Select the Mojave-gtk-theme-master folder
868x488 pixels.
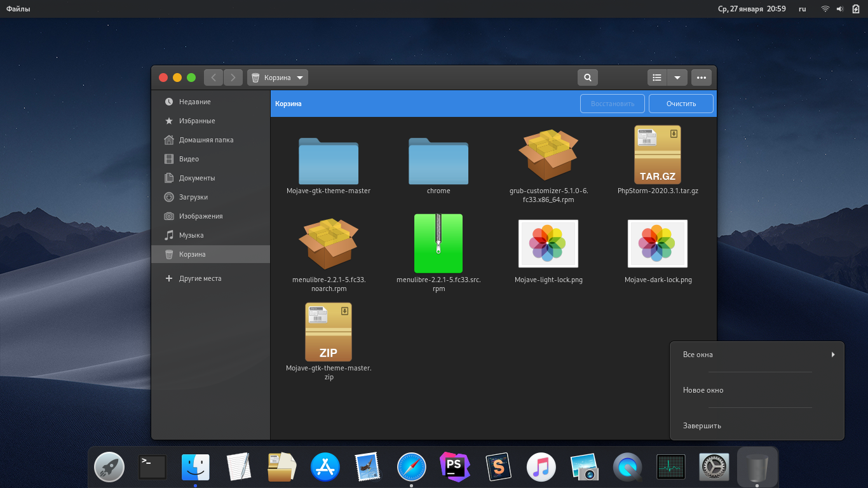[329, 166]
